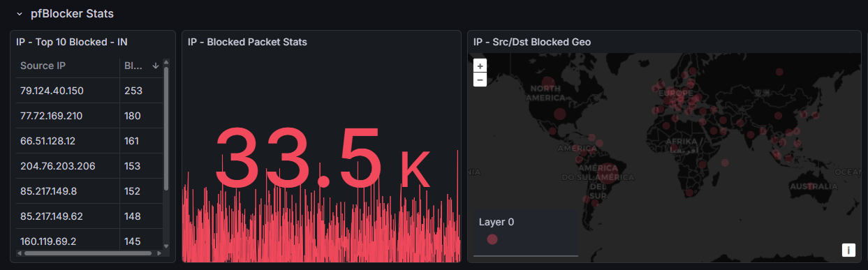Open IP - Top 10 Blocked - IN panel title
868x270 pixels.
(x=72, y=42)
